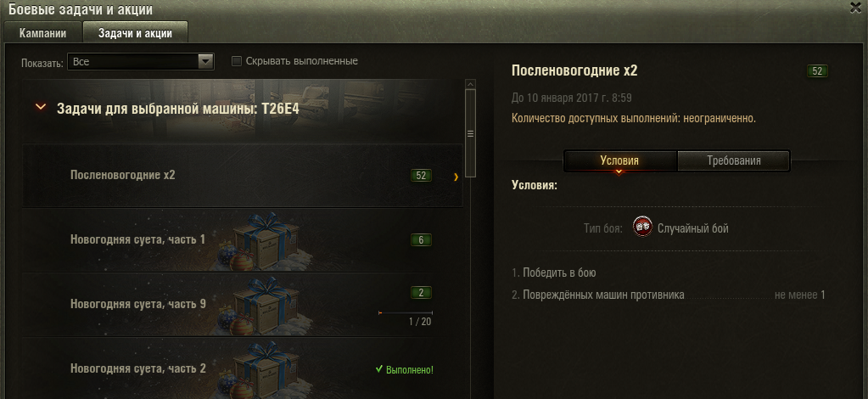Select the Задачи и акции tab
Screen dimensions: 868x399
[x=135, y=33]
